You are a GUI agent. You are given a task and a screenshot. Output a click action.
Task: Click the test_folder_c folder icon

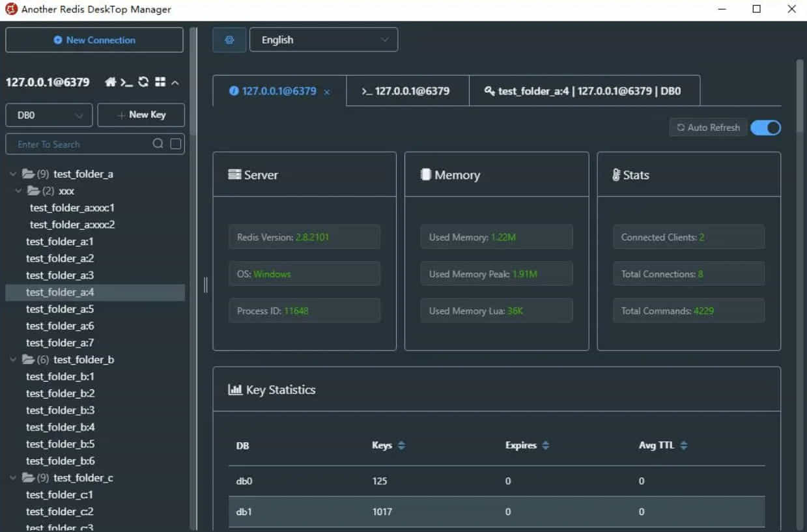28,477
